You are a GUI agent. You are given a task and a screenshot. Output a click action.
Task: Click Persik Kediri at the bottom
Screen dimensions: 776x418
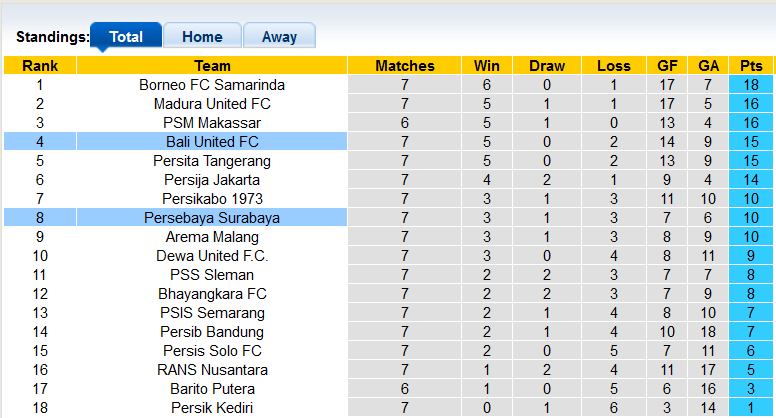(x=212, y=408)
